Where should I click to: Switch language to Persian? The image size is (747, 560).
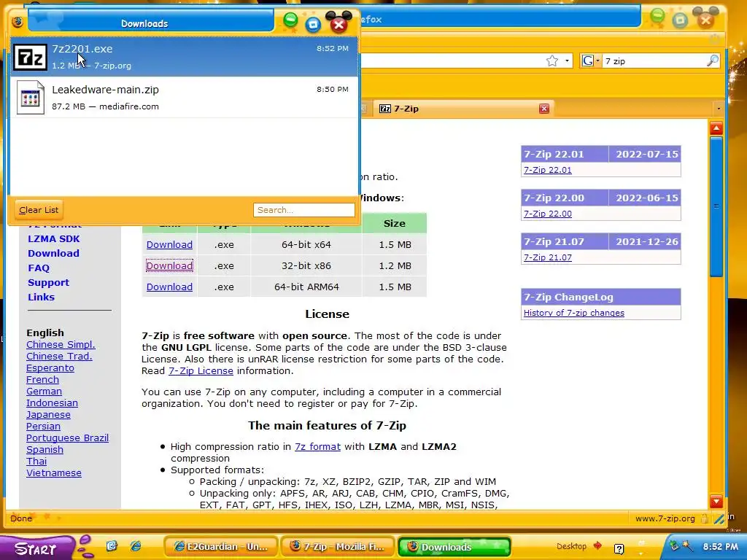[43, 426]
